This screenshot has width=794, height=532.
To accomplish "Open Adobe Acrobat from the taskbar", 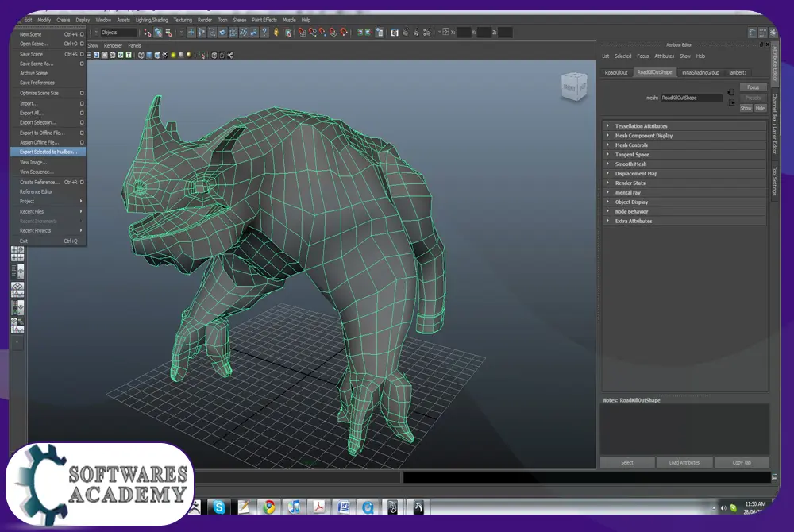I will tap(318, 507).
